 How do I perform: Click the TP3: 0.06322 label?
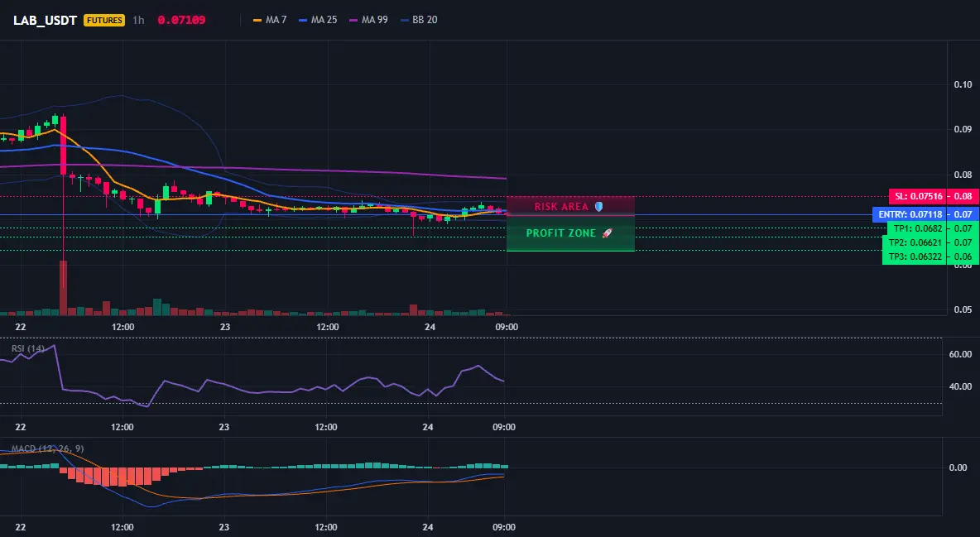[915, 257]
